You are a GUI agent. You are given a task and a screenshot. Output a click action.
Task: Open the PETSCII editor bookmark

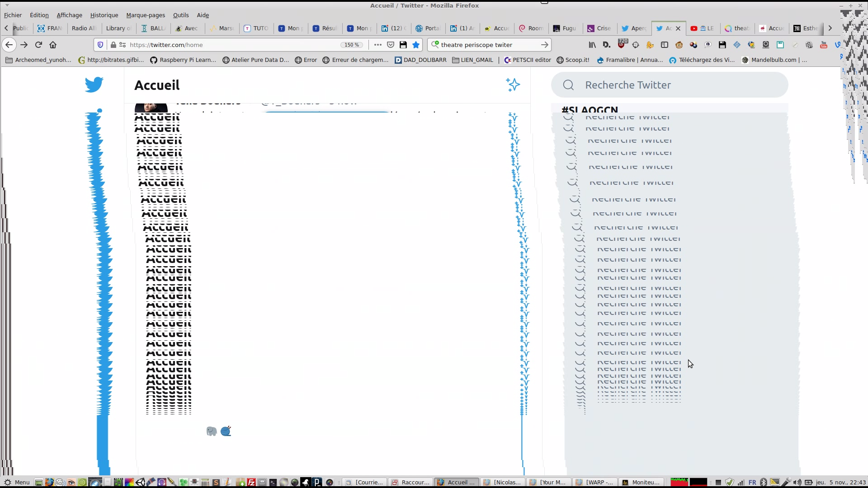pyautogui.click(x=527, y=60)
